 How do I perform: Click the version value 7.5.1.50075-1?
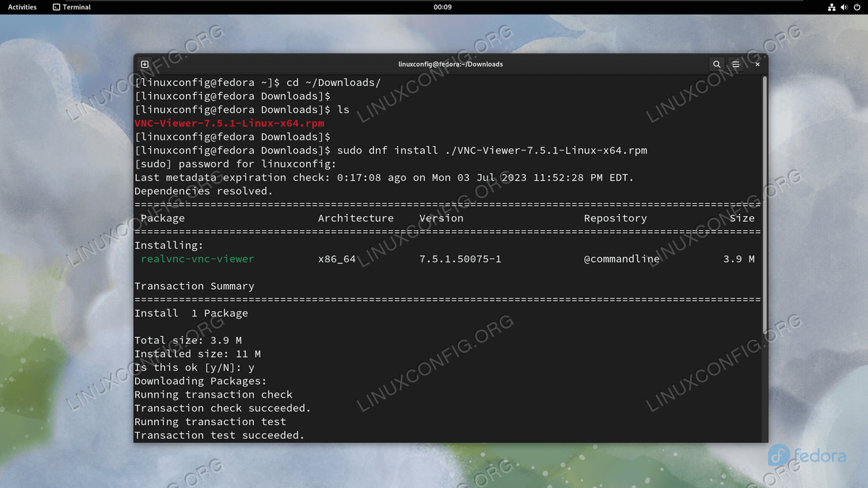pos(461,259)
